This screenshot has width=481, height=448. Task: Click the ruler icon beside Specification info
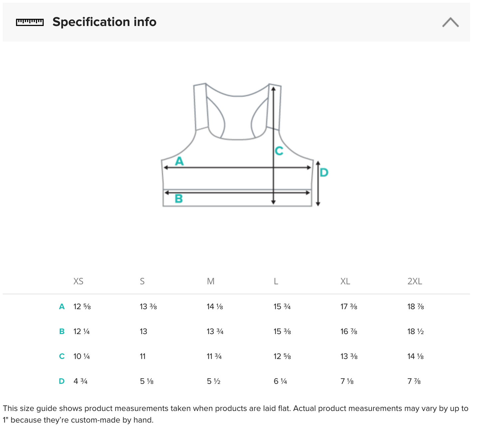pos(30,22)
